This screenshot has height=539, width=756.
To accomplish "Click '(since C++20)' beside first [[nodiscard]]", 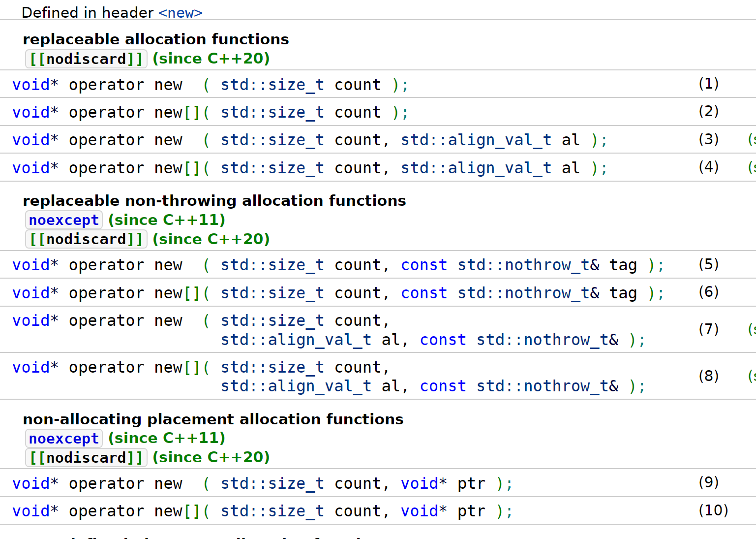I will [x=212, y=59].
